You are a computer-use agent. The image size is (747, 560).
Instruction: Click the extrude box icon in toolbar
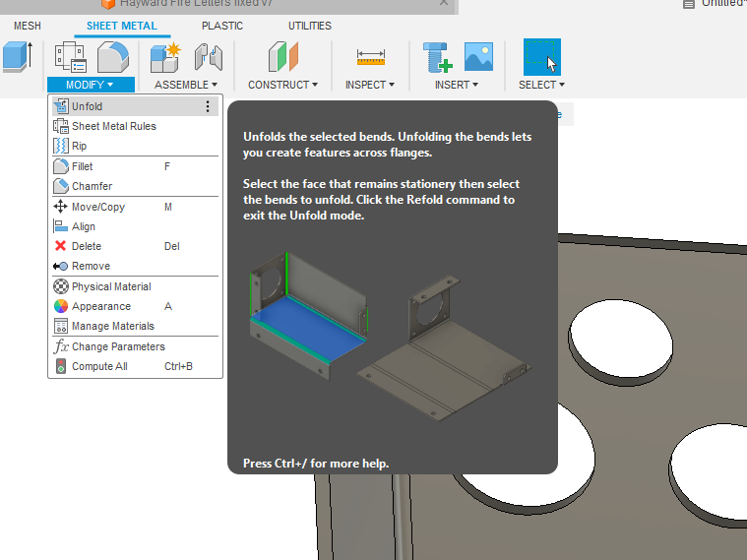click(18, 57)
